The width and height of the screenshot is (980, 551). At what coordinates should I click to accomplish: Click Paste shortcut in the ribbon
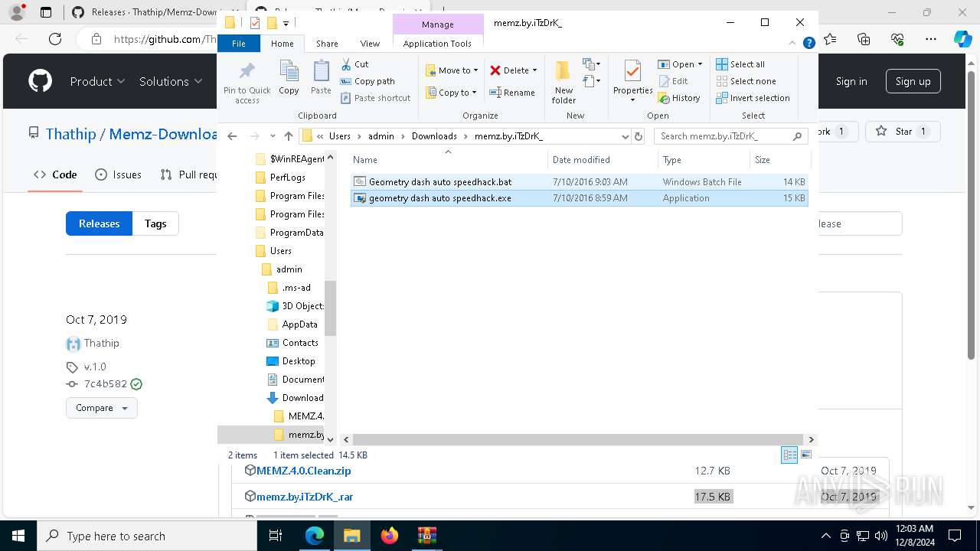coord(375,98)
